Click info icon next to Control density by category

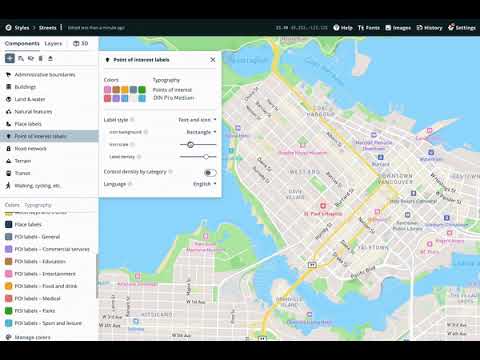coord(170,172)
